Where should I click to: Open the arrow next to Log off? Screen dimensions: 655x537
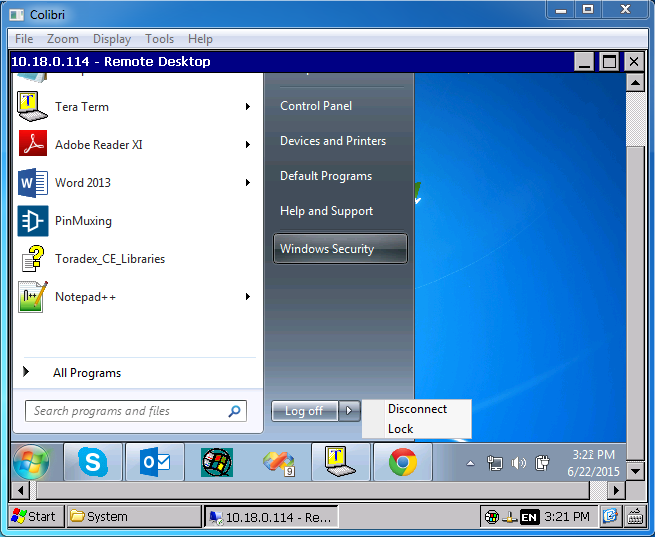(x=349, y=411)
